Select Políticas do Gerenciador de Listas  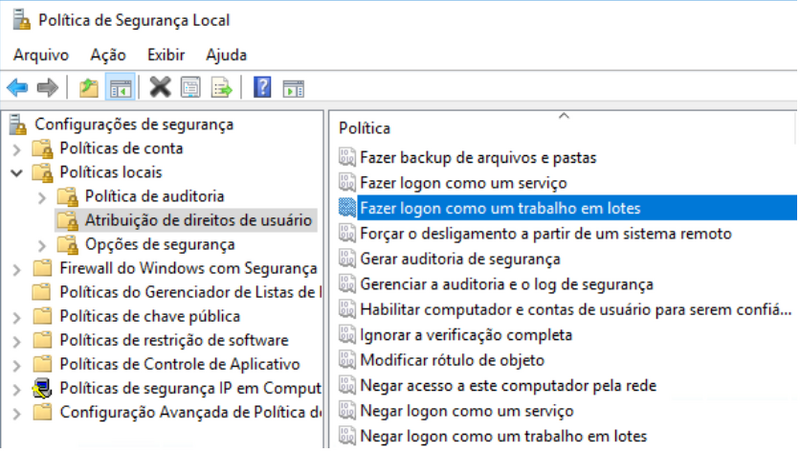tap(190, 292)
